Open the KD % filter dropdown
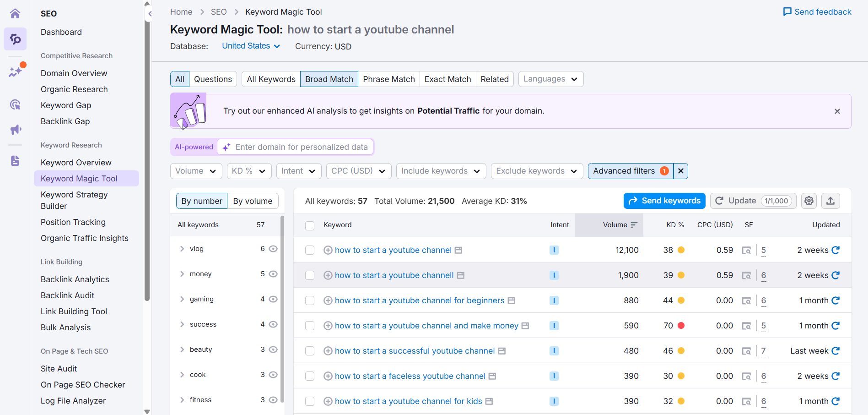Screen dimensions: 868x415 click(x=249, y=171)
